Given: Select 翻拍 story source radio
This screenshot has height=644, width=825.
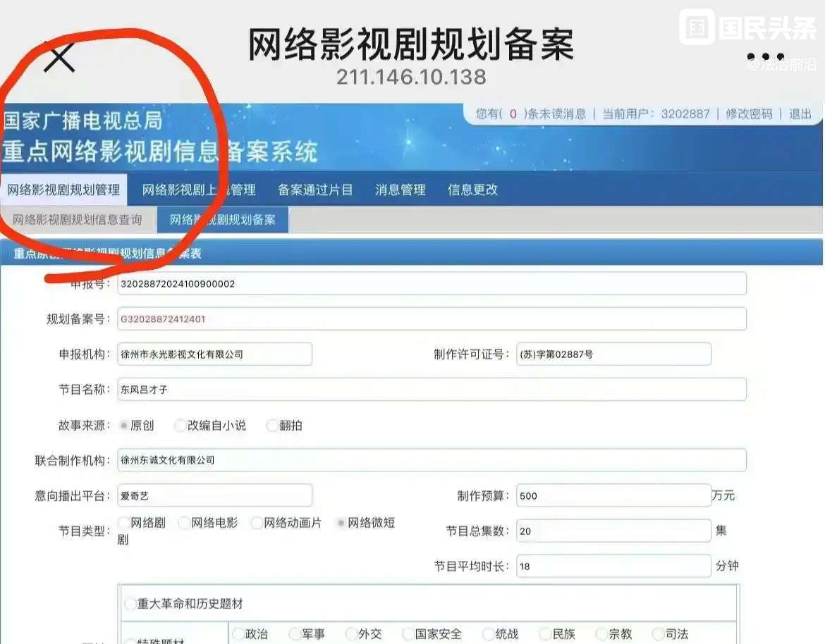Looking at the screenshot, I should coord(272,426).
